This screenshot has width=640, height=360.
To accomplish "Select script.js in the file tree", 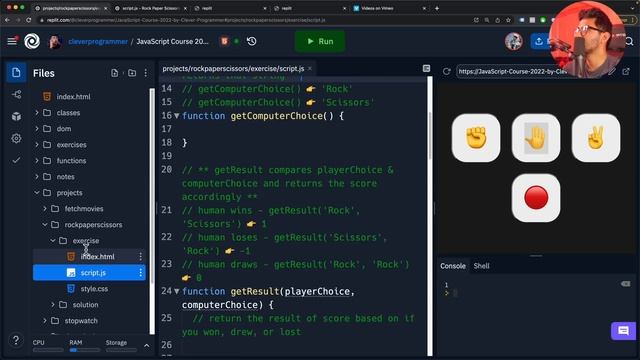I will click(89, 273).
